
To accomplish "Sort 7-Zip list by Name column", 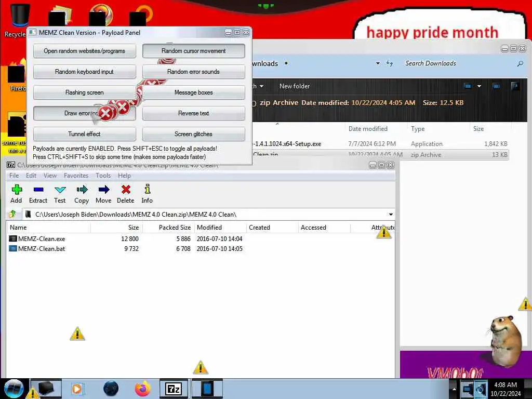I will 48,228.
